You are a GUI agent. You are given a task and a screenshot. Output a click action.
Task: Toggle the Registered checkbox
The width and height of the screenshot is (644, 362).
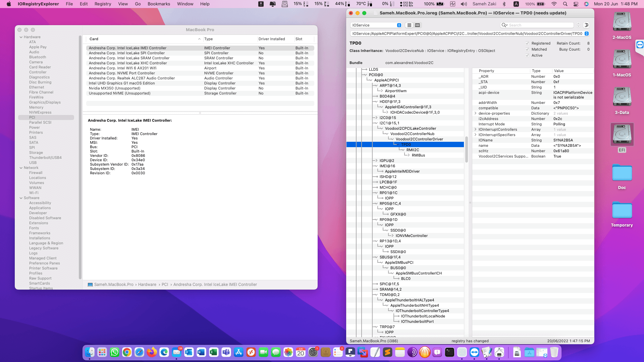coord(527,43)
